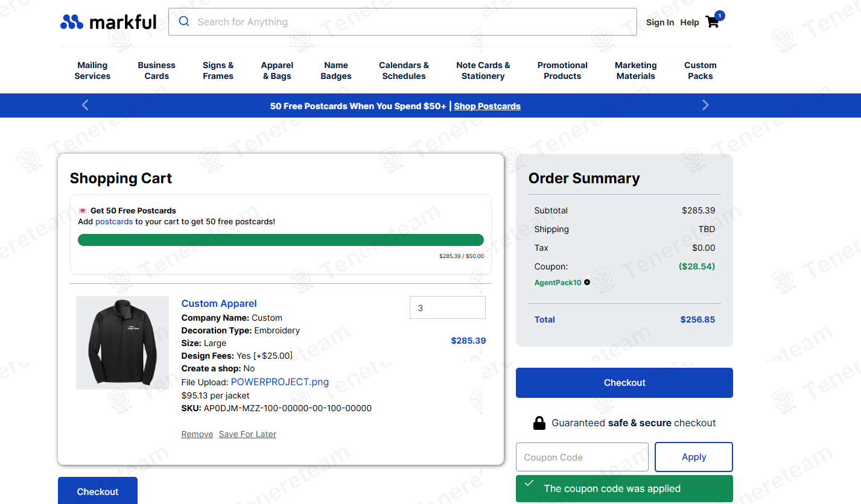Open Signs & Frames menu

coord(218,71)
